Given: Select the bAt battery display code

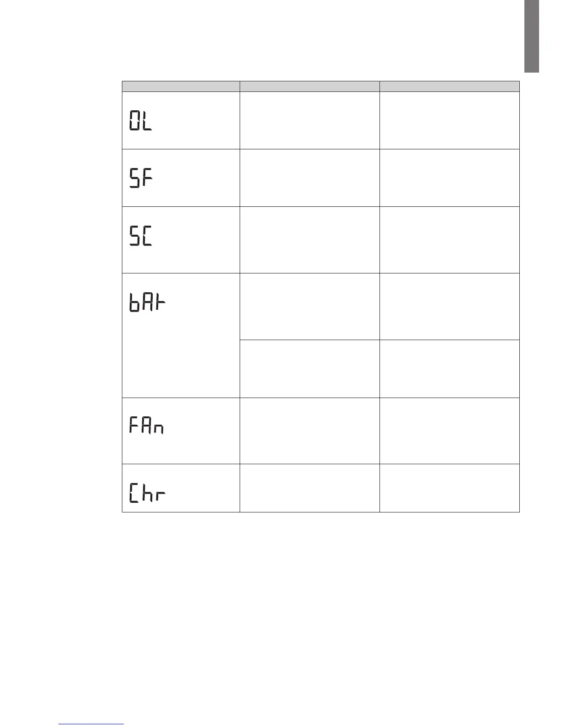Looking at the screenshot, I should pyautogui.click(x=147, y=304).
